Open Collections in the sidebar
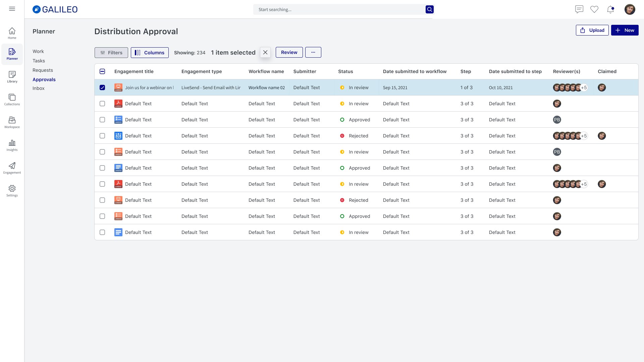 click(12, 100)
